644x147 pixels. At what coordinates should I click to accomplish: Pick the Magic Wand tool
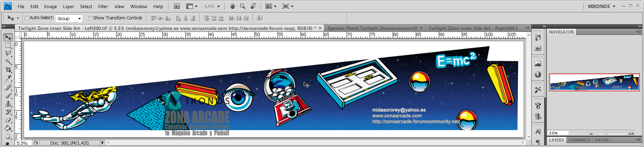point(8,62)
